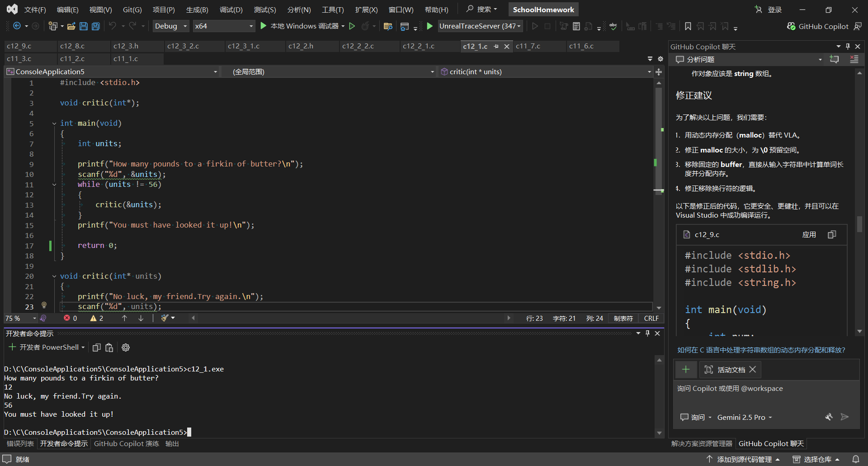Click the Save All toolbar icon

(x=96, y=26)
